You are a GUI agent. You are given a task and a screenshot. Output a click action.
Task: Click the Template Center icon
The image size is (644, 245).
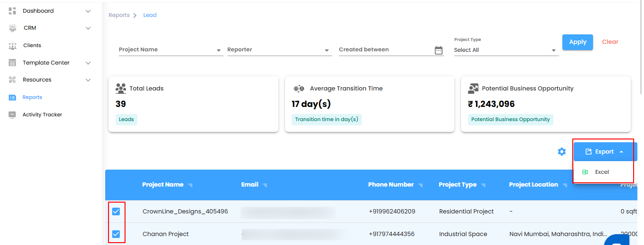pos(12,63)
